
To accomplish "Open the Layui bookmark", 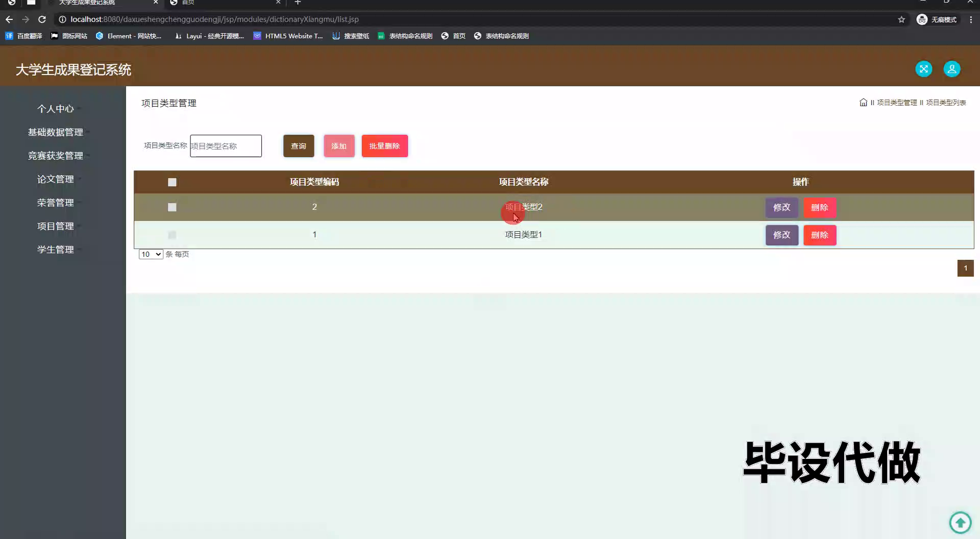I will coord(209,36).
